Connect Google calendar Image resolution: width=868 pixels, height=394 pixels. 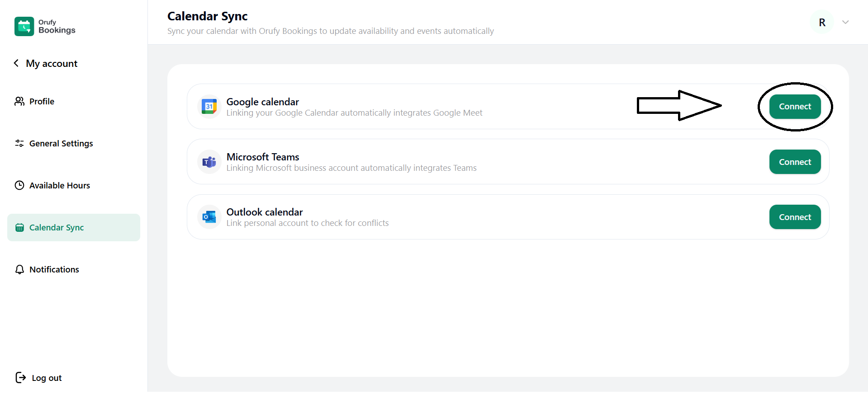795,107
